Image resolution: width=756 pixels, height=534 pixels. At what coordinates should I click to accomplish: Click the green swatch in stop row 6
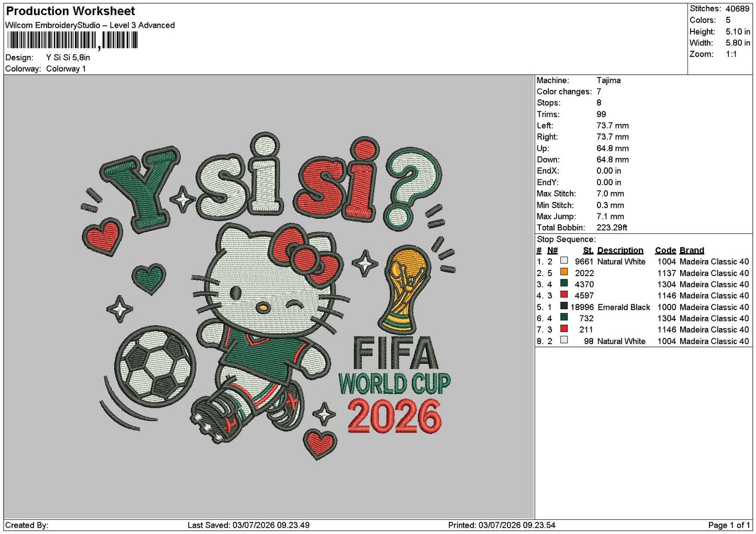[564, 317]
